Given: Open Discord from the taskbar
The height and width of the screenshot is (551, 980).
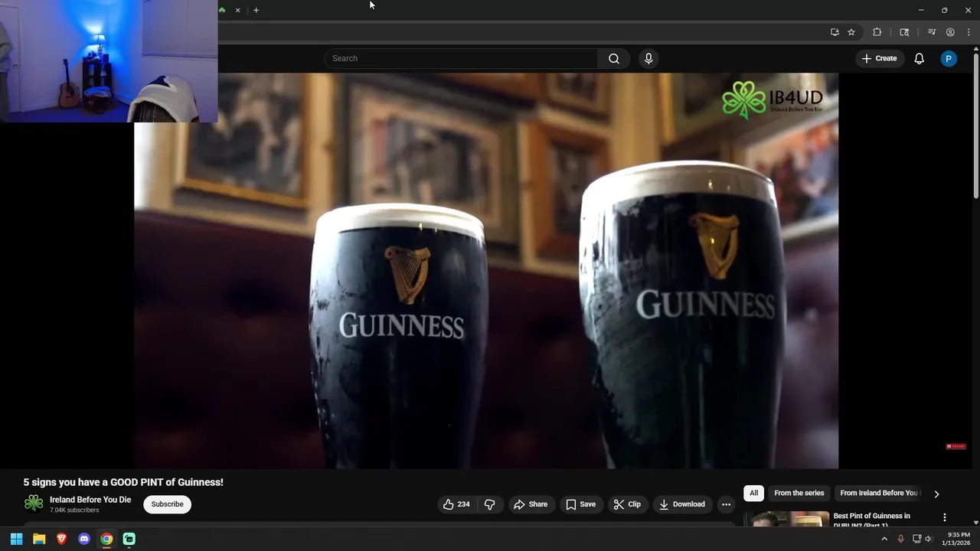Looking at the screenshot, I should click(x=84, y=539).
